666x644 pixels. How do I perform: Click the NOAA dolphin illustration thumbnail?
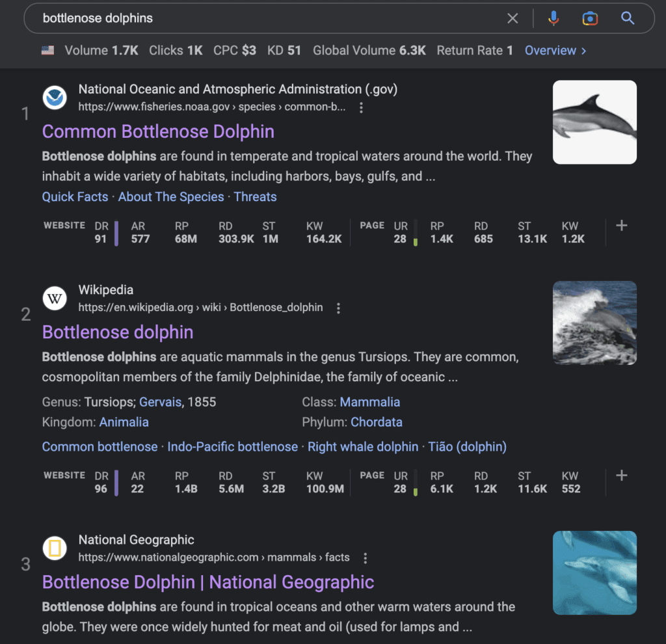[594, 122]
